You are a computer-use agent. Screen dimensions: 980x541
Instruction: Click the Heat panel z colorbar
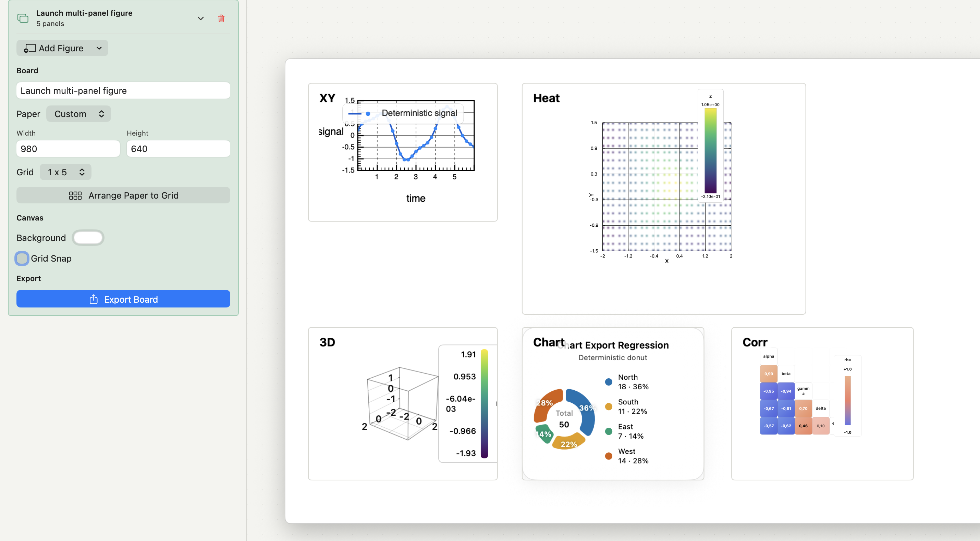tap(710, 151)
